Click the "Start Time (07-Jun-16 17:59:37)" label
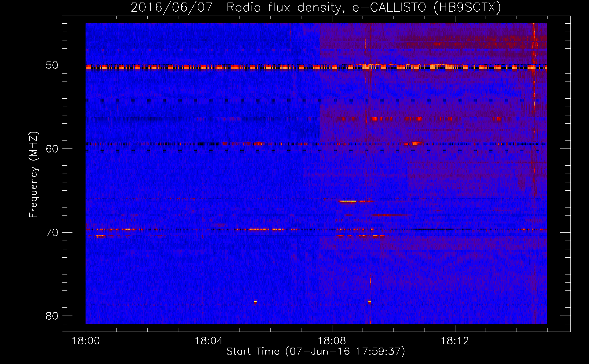Viewport: 589px width, 364px height. click(316, 352)
